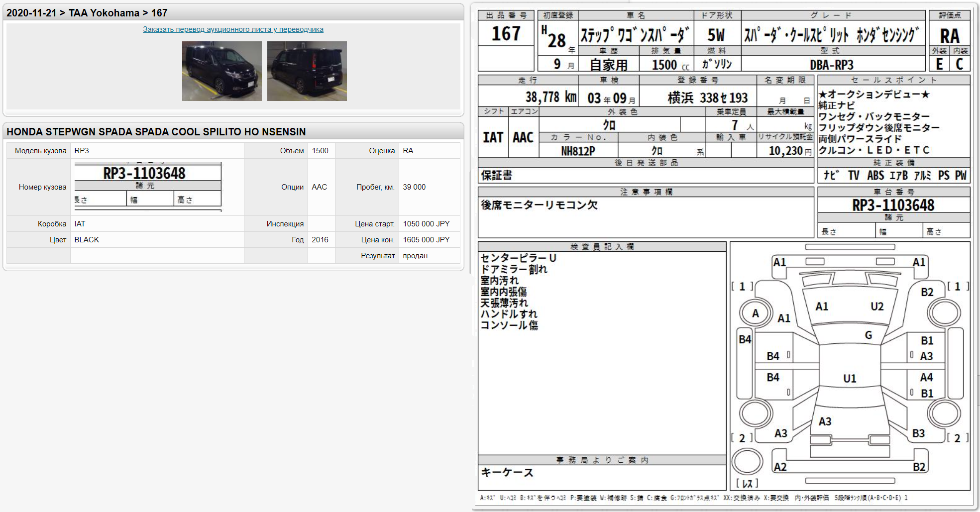Select gearbox value IAT
The width and height of the screenshot is (980, 512).
[x=80, y=224]
